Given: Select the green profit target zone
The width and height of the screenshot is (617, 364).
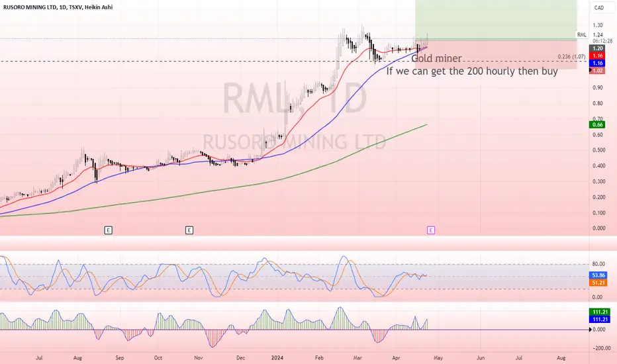Looking at the screenshot, I should (x=497, y=20).
